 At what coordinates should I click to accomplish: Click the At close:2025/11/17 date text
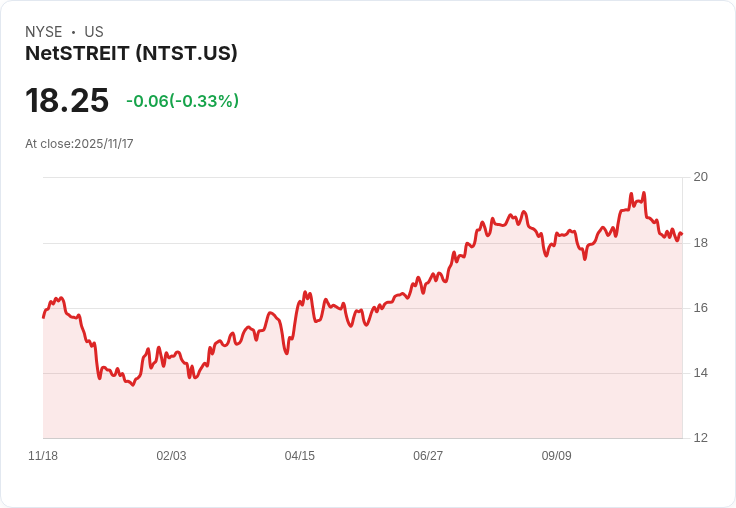79,144
